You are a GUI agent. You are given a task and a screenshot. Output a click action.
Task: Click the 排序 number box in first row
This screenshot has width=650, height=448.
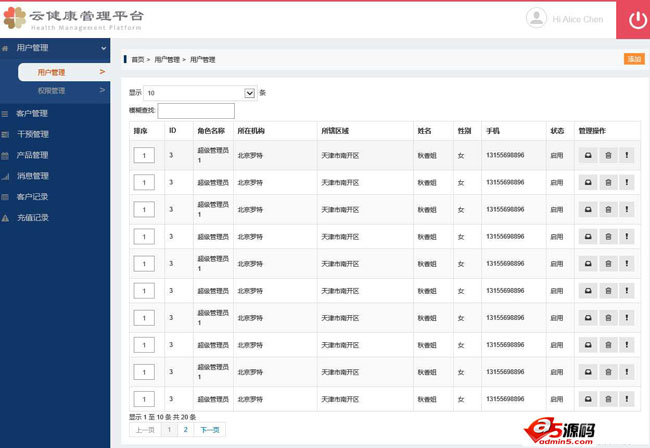click(x=144, y=155)
